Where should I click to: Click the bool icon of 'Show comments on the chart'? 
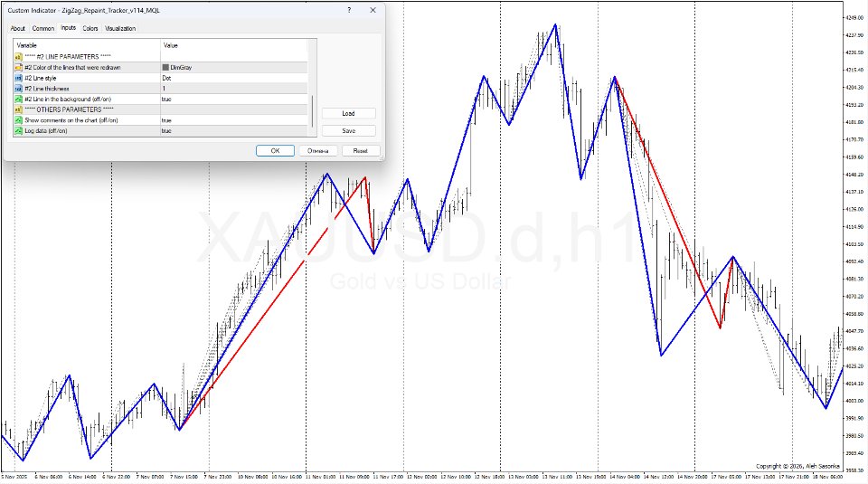(18, 120)
